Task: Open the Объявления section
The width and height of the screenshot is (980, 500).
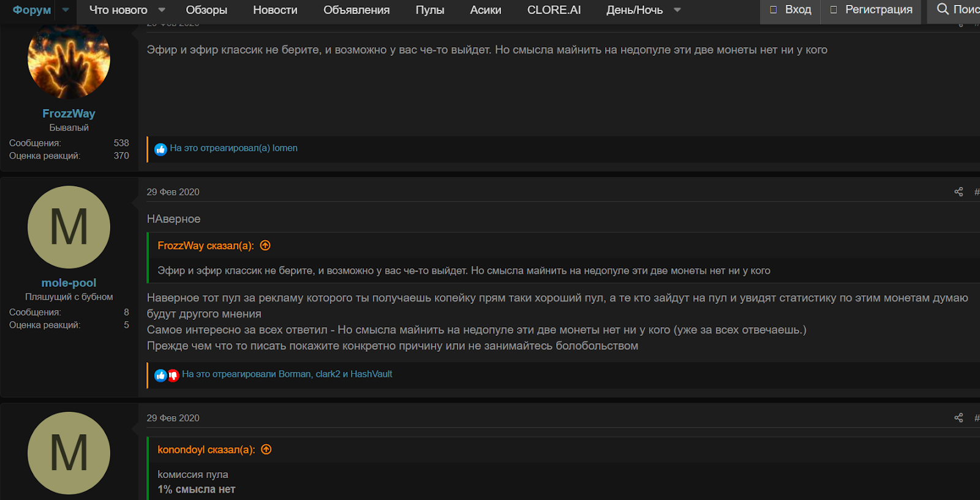Action: [x=356, y=10]
